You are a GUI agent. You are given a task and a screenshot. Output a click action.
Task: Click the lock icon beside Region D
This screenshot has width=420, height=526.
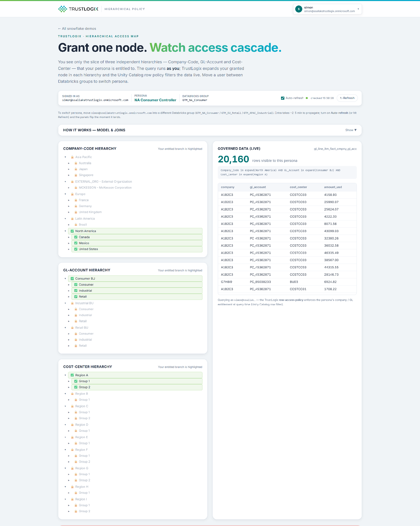point(72,425)
